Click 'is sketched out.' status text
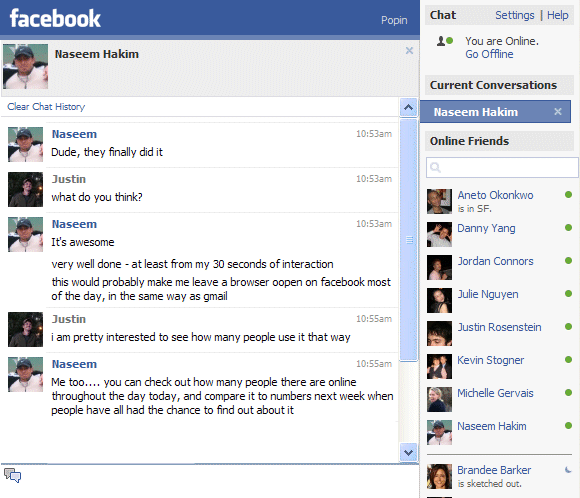 489,484
